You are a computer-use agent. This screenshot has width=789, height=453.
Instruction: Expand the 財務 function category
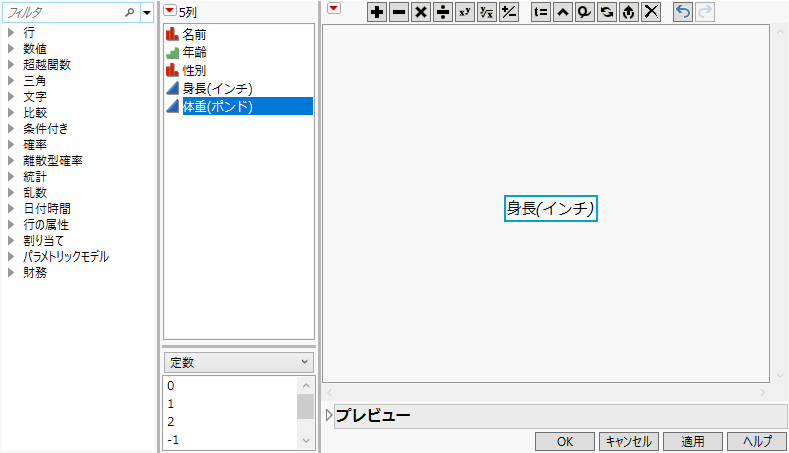11,272
